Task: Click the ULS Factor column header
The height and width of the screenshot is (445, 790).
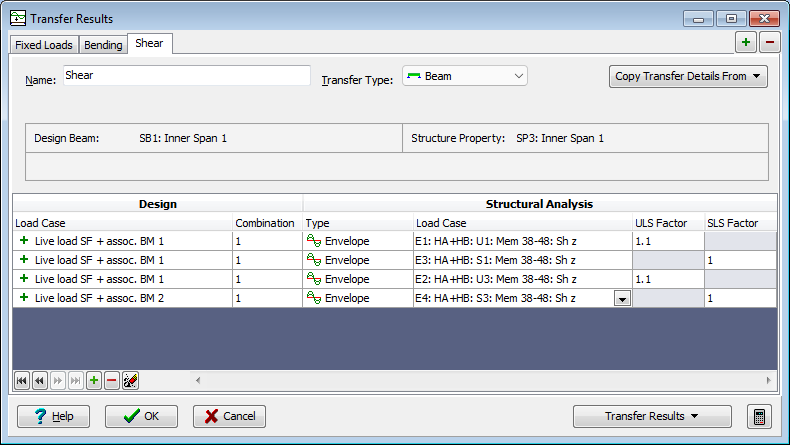Action: click(668, 223)
